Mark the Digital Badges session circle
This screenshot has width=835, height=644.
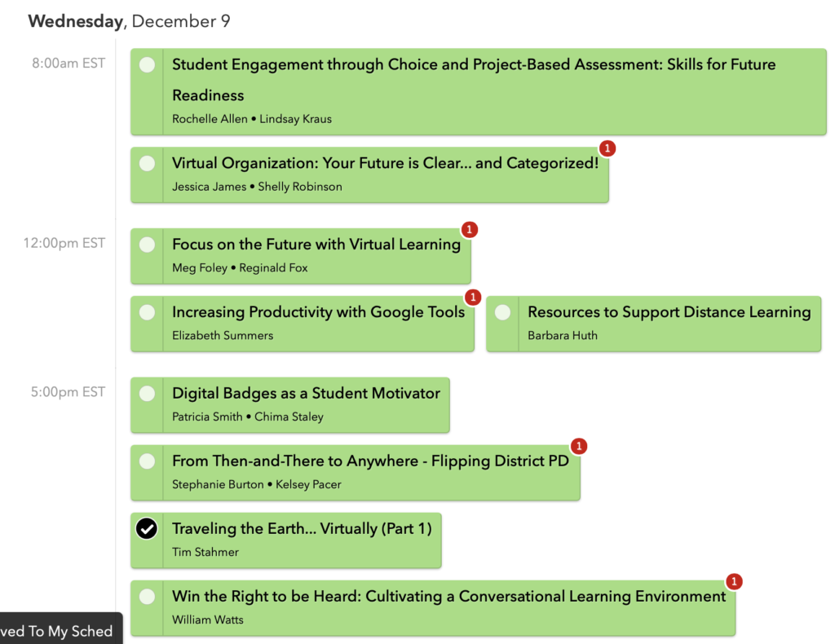147,394
